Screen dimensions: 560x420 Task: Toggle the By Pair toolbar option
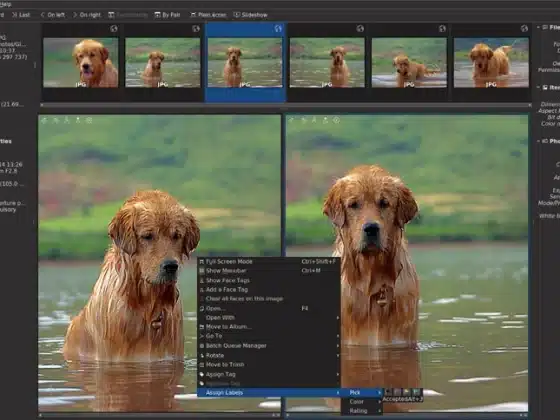(x=167, y=15)
